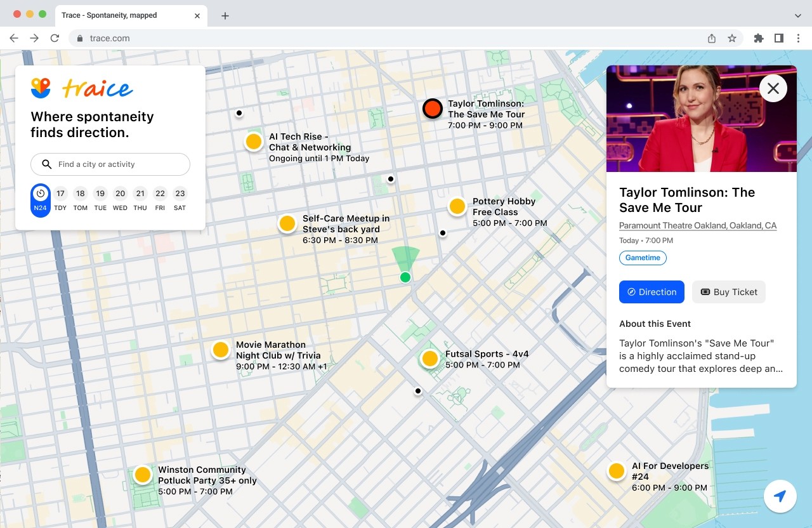Click the 'AI Tech Rise - Chat & Networking' label
The image size is (812, 528).
[x=310, y=142]
